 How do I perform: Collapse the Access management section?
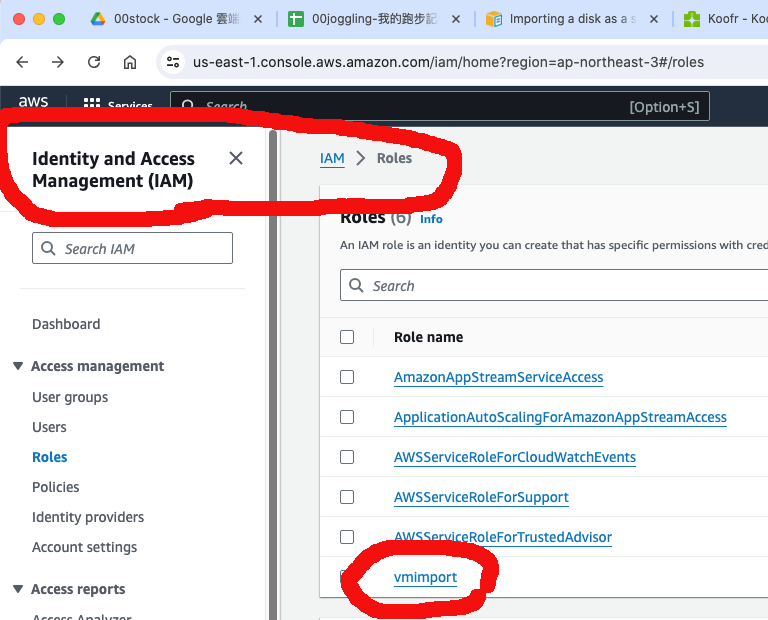click(18, 366)
